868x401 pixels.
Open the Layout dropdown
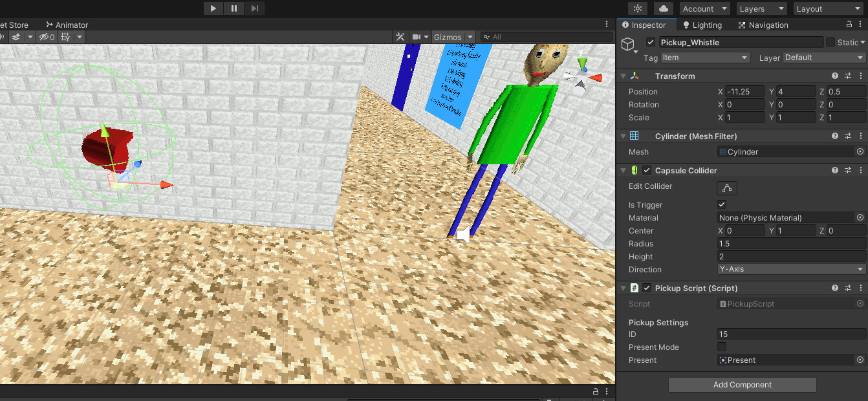point(828,8)
